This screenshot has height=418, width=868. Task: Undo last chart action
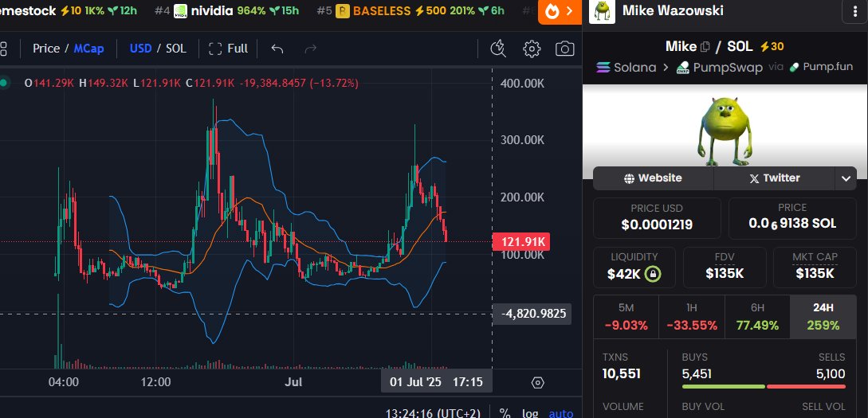pyautogui.click(x=277, y=49)
